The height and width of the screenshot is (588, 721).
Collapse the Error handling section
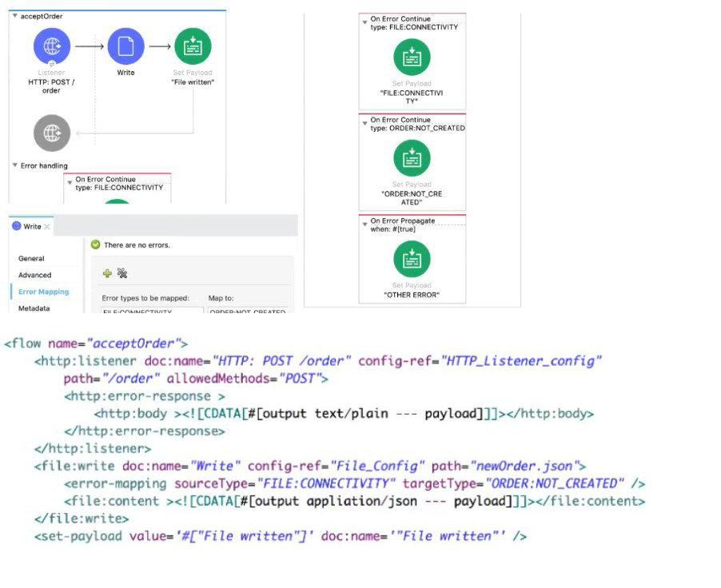(15, 165)
